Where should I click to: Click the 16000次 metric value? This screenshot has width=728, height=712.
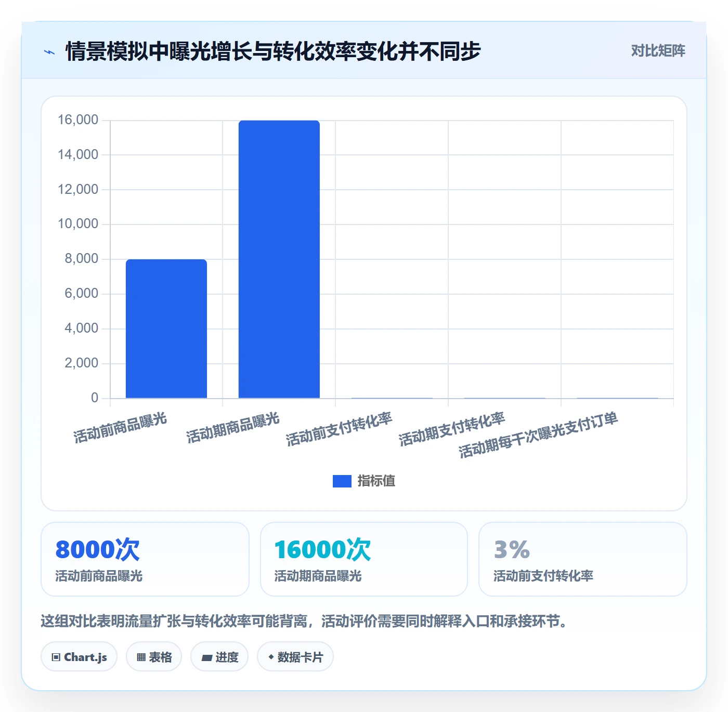point(322,550)
